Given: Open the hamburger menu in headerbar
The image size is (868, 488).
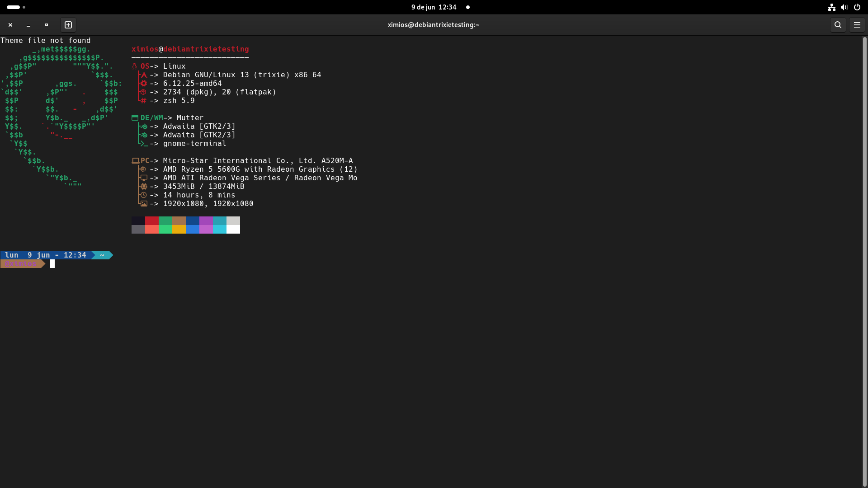Looking at the screenshot, I should coord(857,25).
